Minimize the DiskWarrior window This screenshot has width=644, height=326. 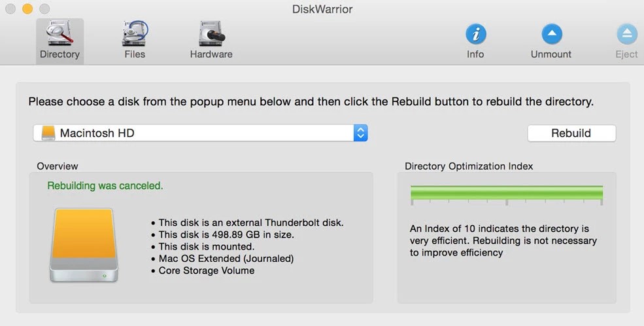[x=27, y=9]
